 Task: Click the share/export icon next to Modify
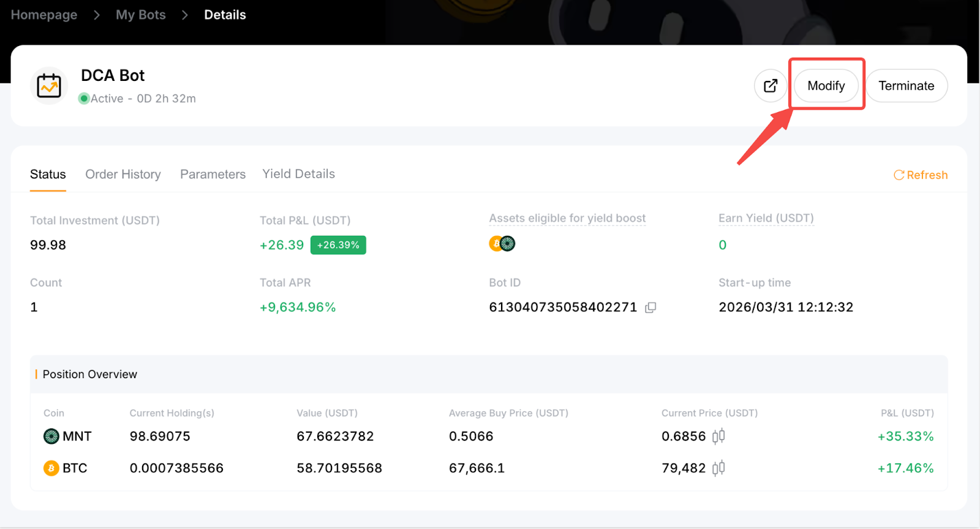click(770, 86)
